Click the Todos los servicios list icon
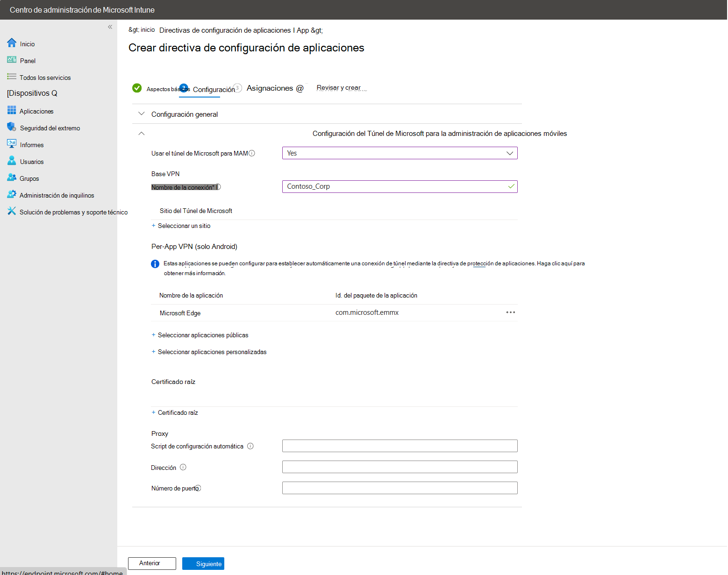Viewport: 728px width, 575px height. coord(12,77)
